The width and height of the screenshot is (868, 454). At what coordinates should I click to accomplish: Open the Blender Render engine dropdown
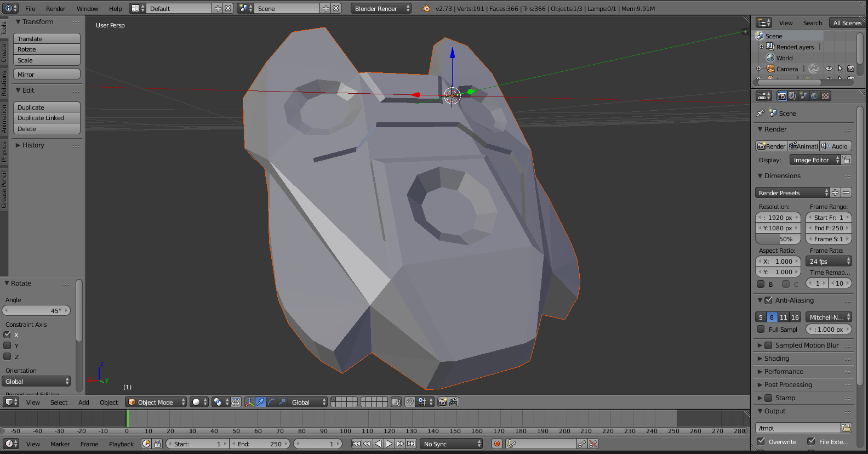pos(381,8)
